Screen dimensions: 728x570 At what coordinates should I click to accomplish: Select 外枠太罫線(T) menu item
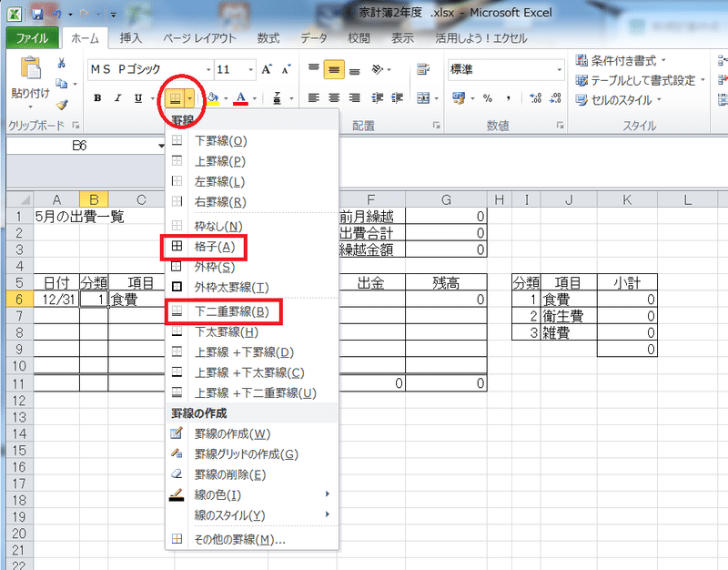(251, 287)
